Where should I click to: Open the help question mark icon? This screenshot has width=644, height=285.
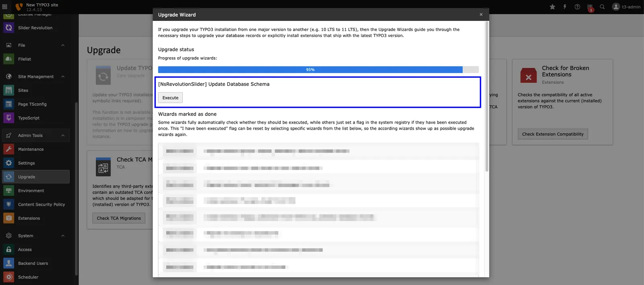tap(577, 7)
